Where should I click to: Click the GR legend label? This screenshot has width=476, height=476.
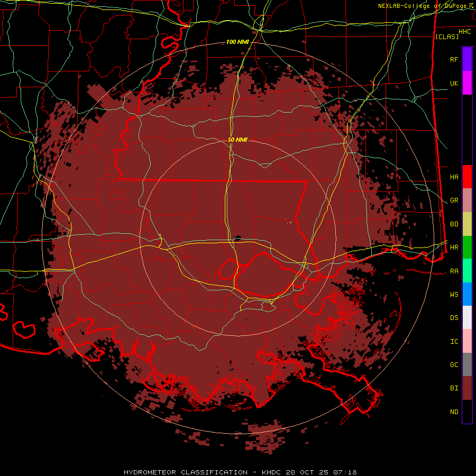click(454, 200)
